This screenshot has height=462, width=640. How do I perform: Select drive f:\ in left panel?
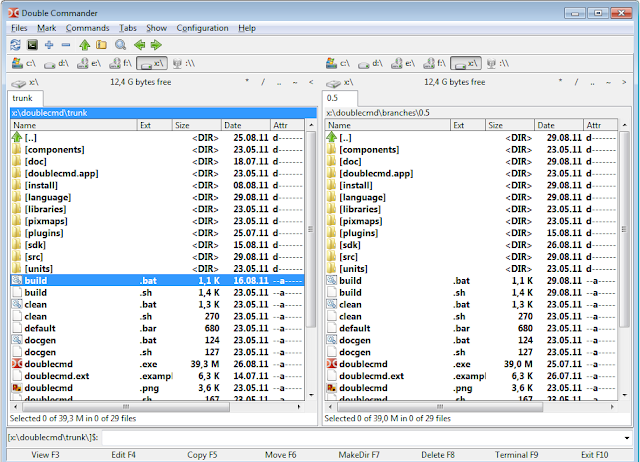click(x=120, y=63)
